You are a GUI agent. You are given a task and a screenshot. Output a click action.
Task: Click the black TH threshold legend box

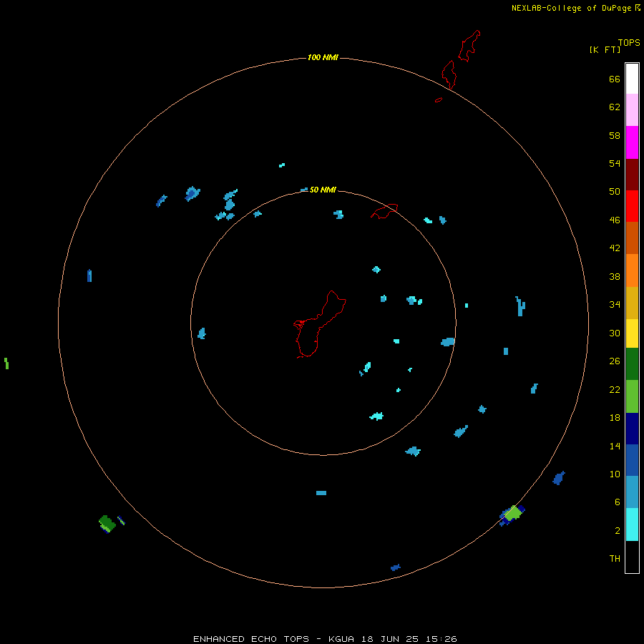coord(632,557)
